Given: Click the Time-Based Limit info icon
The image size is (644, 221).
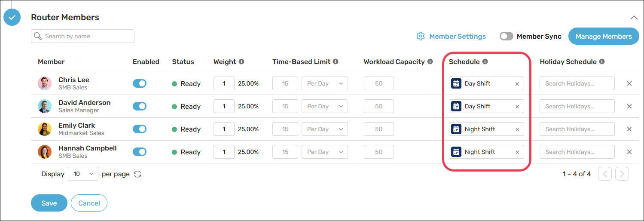Looking at the screenshot, I should (x=336, y=61).
